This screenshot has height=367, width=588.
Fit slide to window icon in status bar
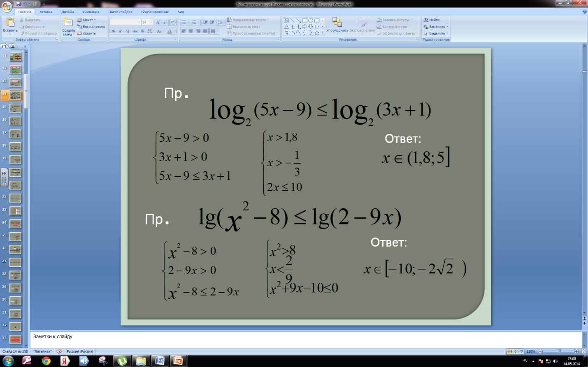(583, 351)
